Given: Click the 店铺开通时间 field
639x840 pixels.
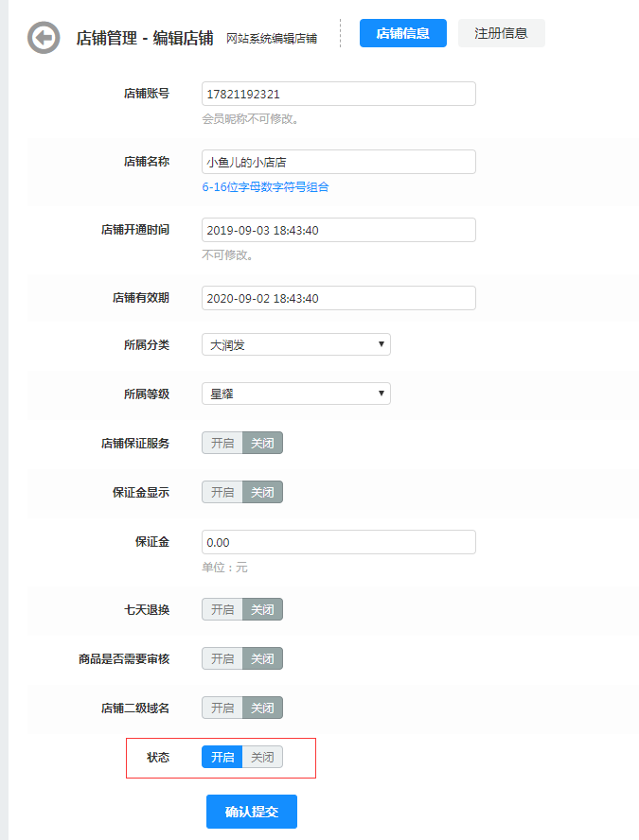Looking at the screenshot, I should tap(338, 231).
